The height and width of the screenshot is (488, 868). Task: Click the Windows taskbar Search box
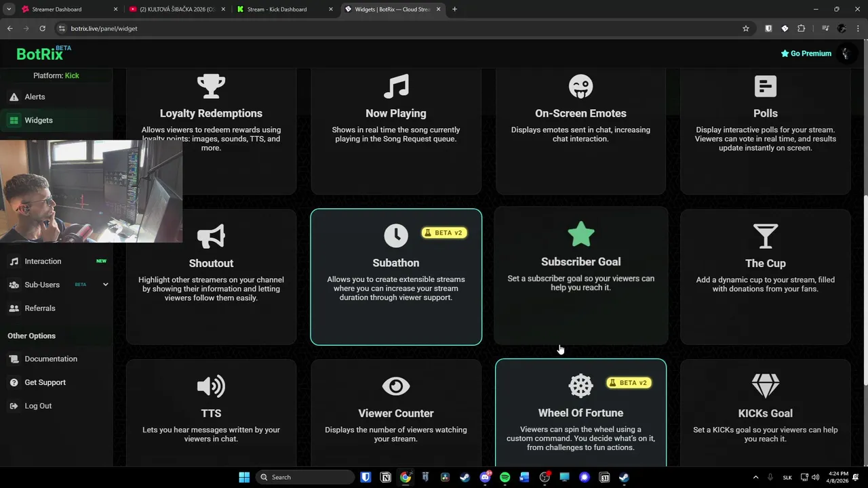305,477
